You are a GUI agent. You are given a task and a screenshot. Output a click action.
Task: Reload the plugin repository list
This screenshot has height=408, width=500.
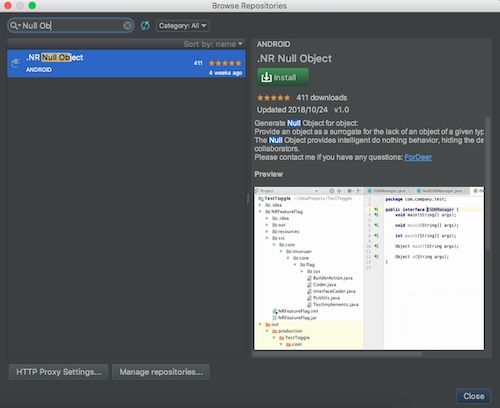point(145,26)
